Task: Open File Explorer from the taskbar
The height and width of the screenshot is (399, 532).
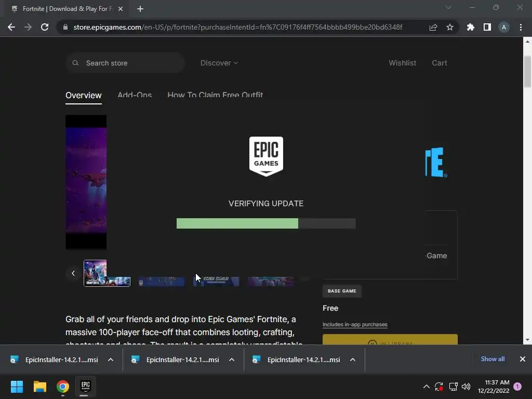Action: click(x=39, y=387)
